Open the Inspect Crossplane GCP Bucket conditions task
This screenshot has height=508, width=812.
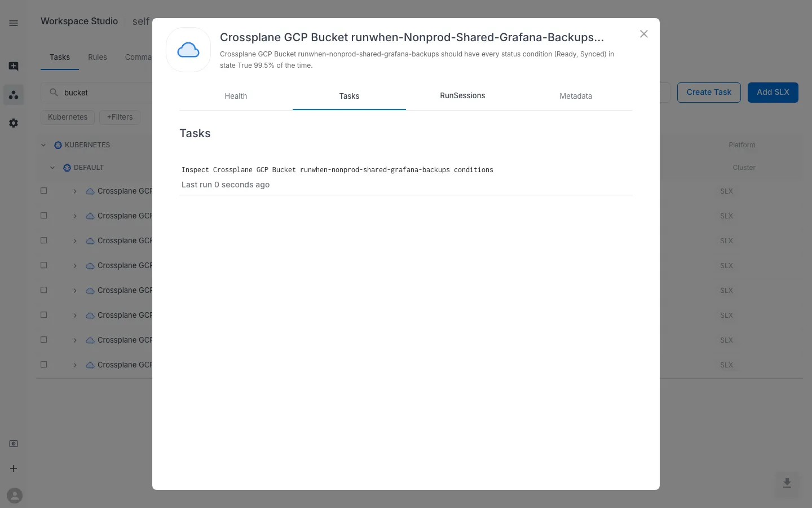[337, 170]
